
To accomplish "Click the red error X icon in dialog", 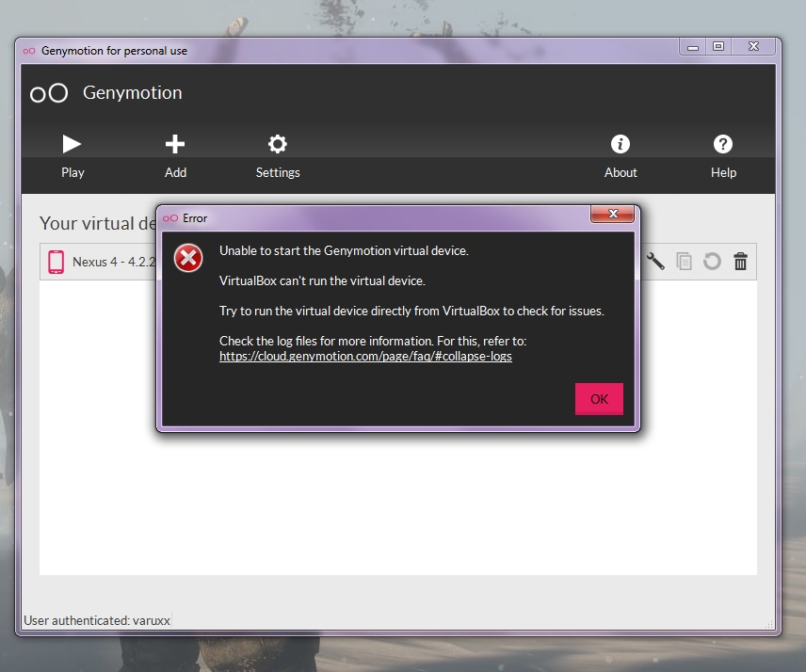I will pyautogui.click(x=188, y=257).
